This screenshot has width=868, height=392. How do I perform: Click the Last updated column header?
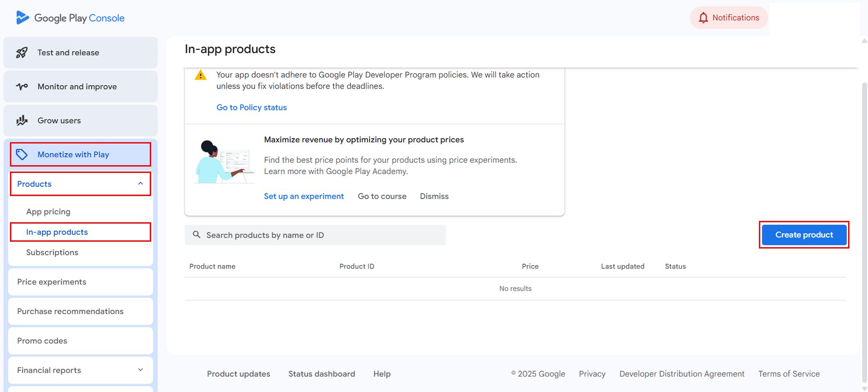click(x=622, y=266)
